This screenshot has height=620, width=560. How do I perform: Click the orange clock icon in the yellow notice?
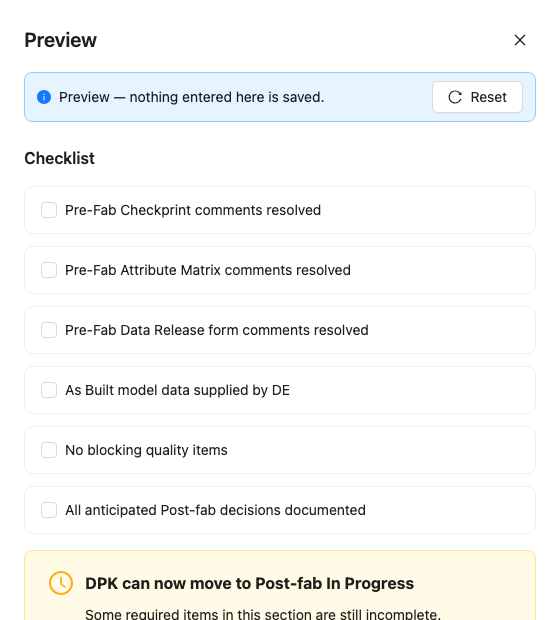point(61,583)
